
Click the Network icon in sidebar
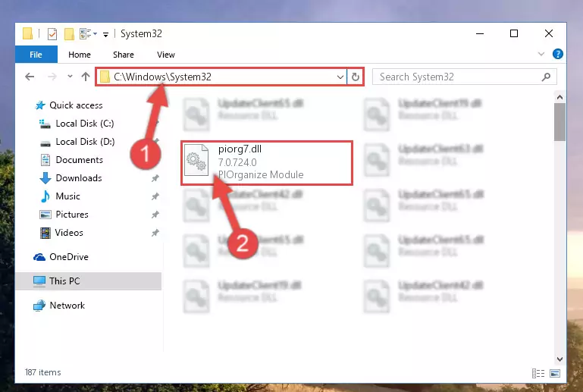pos(39,306)
